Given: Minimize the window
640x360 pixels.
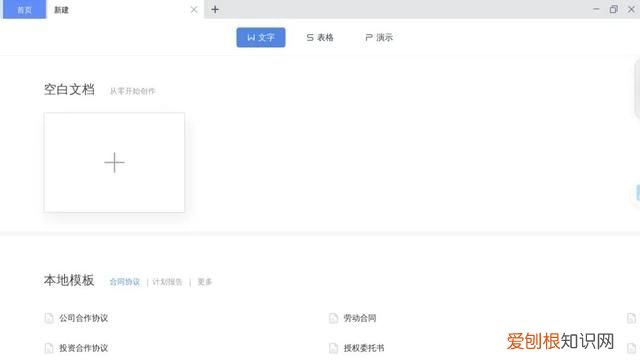Looking at the screenshot, I should click(x=596, y=9).
